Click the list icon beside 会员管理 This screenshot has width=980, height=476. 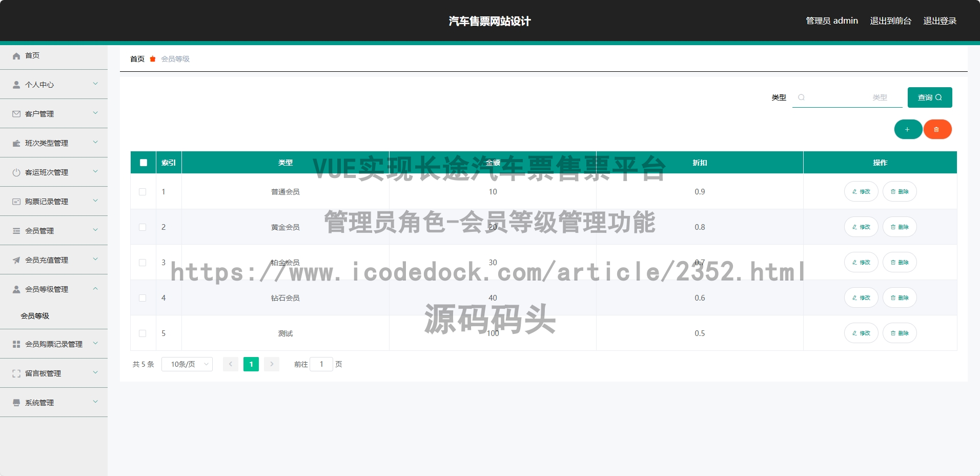(x=16, y=231)
